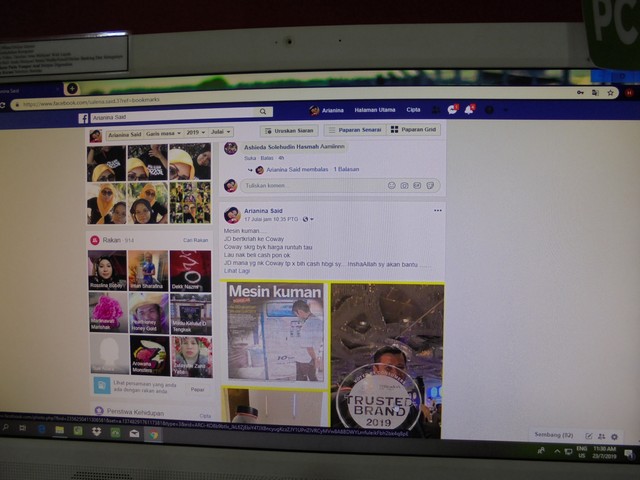This screenshot has height=480, width=640.
Task: Open the 2019 year dropdown
Action: click(x=193, y=132)
